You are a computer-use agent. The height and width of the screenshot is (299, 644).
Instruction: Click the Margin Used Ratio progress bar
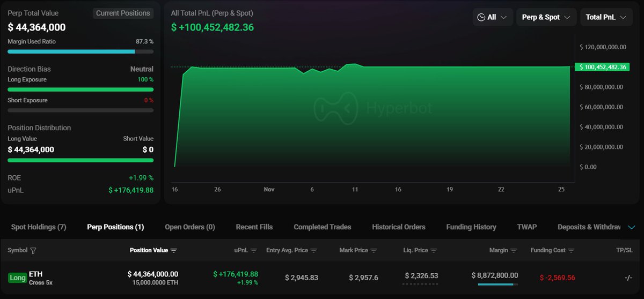coord(80,51)
